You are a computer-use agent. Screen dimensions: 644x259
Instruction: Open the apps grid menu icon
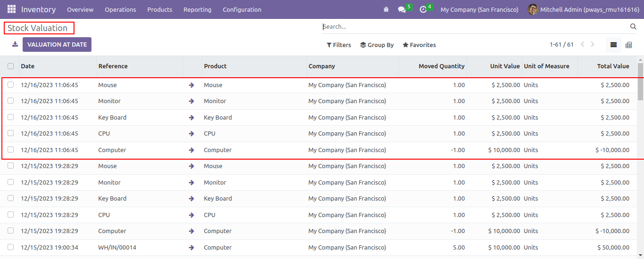click(11, 9)
